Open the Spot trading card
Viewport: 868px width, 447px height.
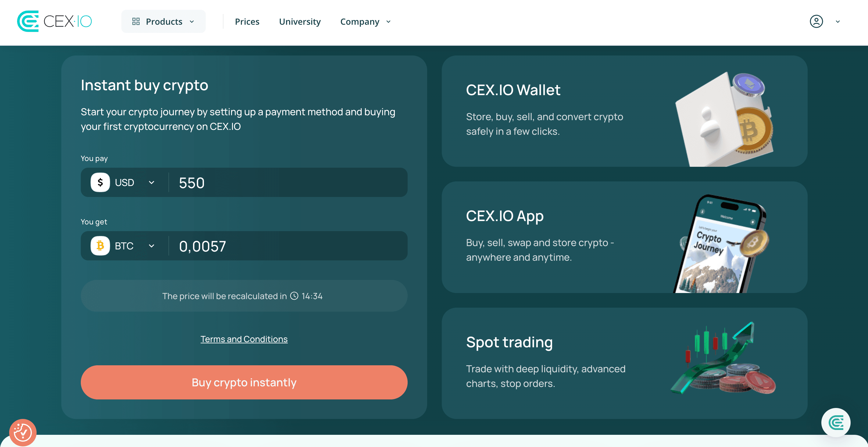624,363
